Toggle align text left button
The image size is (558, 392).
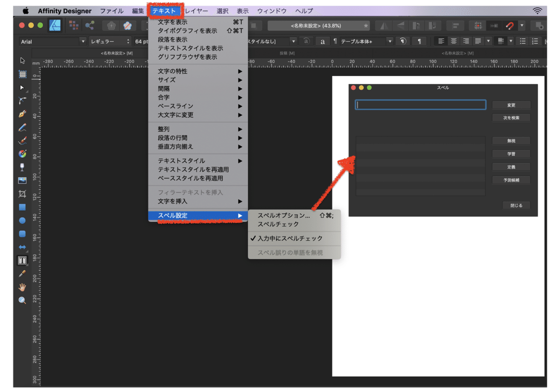441,41
